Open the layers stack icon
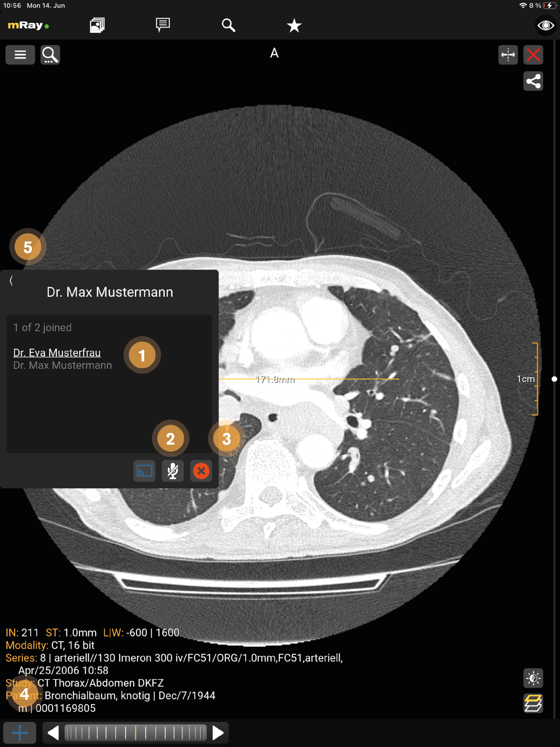560x747 pixels. [x=533, y=703]
